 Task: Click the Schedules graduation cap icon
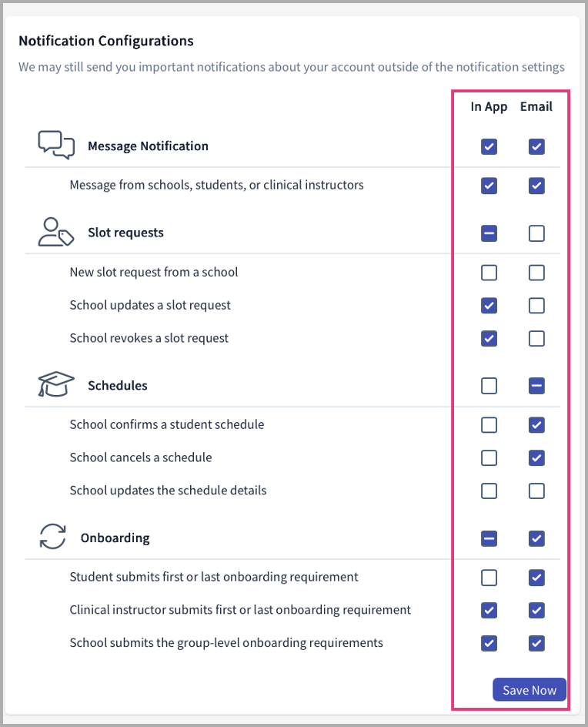click(x=56, y=384)
